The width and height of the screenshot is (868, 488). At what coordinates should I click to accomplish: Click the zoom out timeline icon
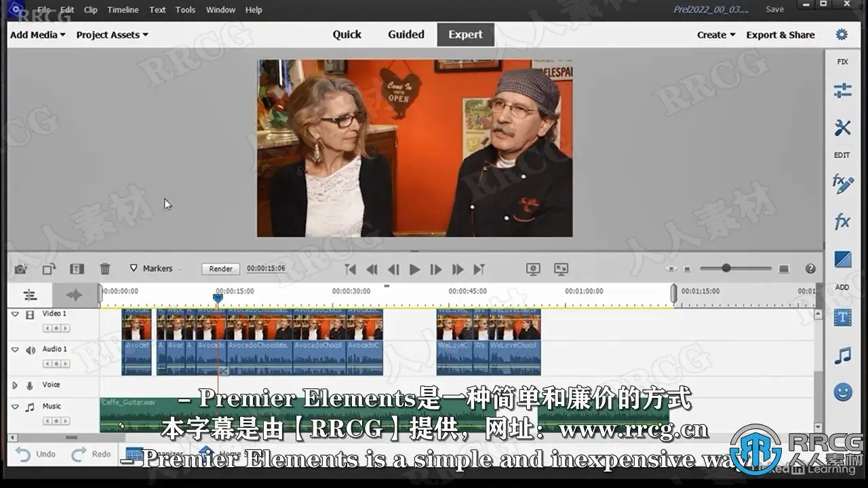coord(687,269)
